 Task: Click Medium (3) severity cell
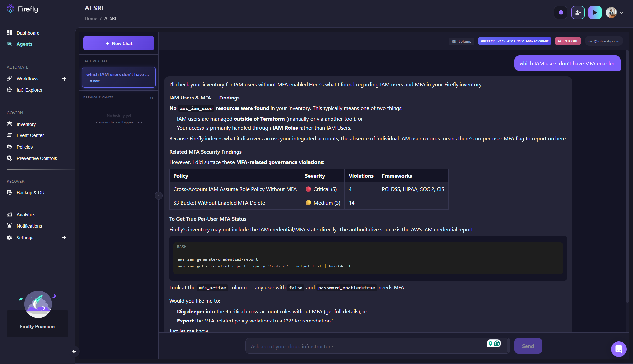322,203
